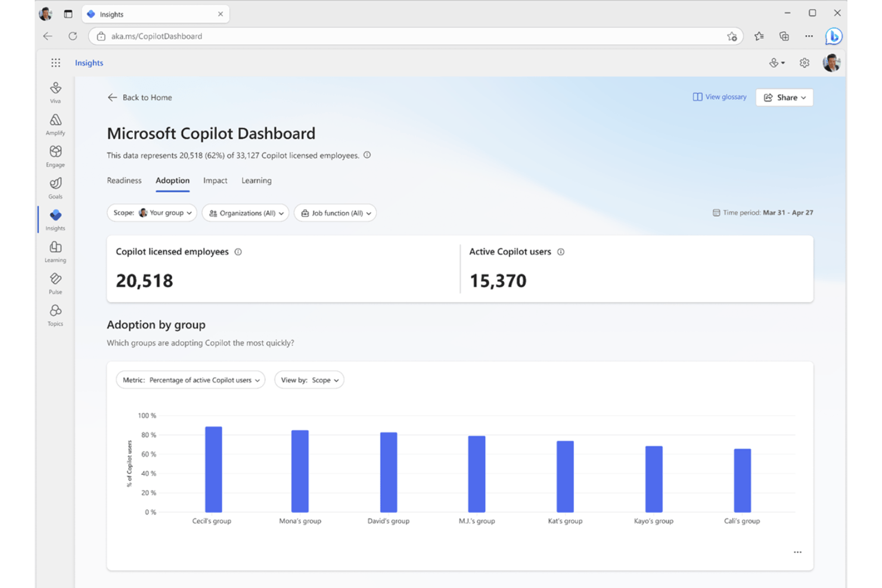
Task: Close the Insights browser tab
Action: [x=220, y=14]
